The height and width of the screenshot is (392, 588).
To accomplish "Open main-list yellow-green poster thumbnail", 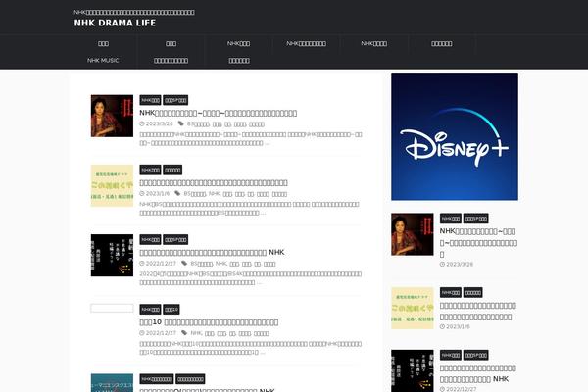I will 112,185.
